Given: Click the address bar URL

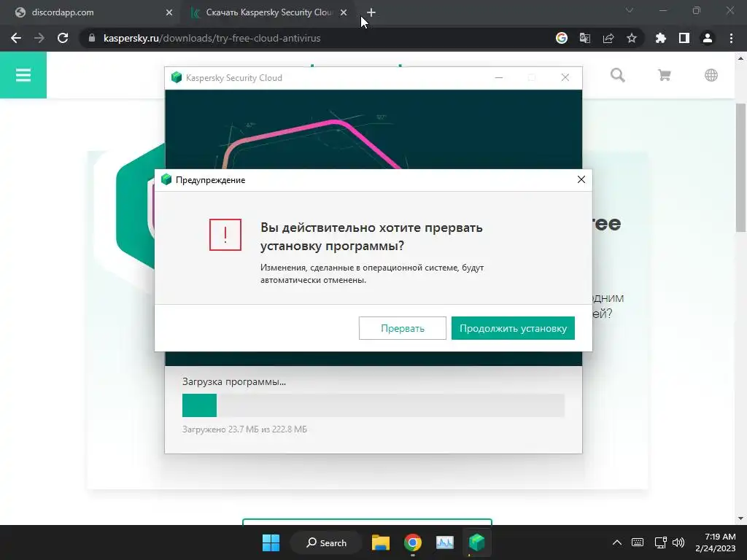Looking at the screenshot, I should tap(212, 38).
